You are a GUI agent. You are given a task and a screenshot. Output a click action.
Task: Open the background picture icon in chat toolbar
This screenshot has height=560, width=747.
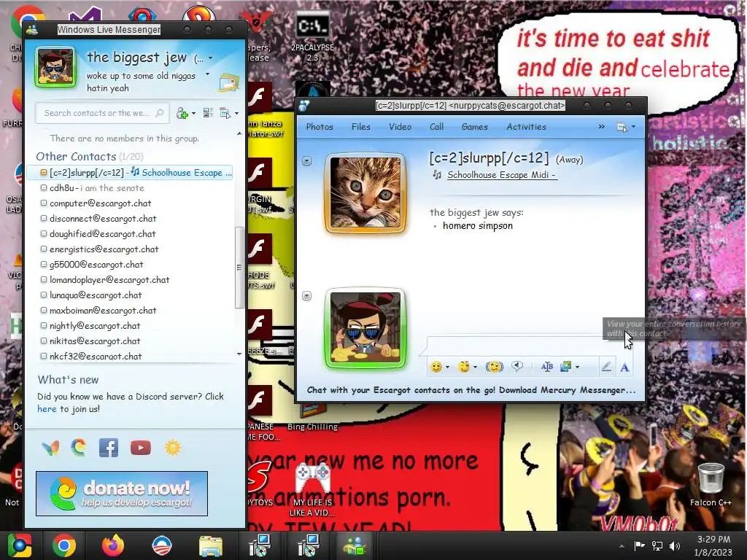pyautogui.click(x=565, y=367)
